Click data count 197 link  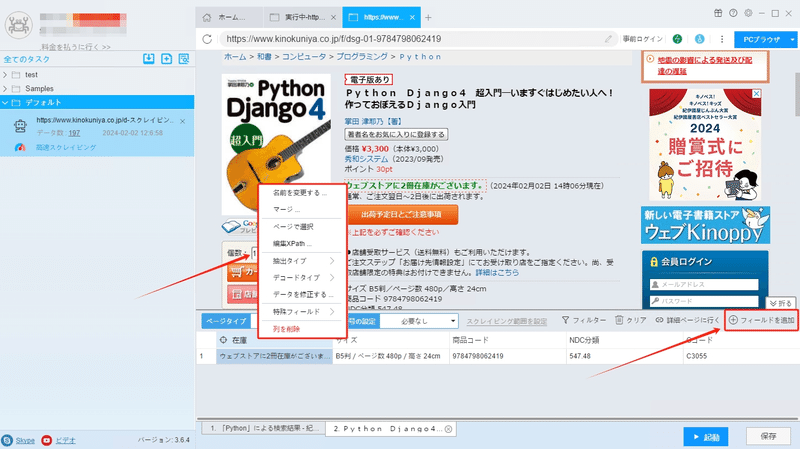(x=74, y=133)
